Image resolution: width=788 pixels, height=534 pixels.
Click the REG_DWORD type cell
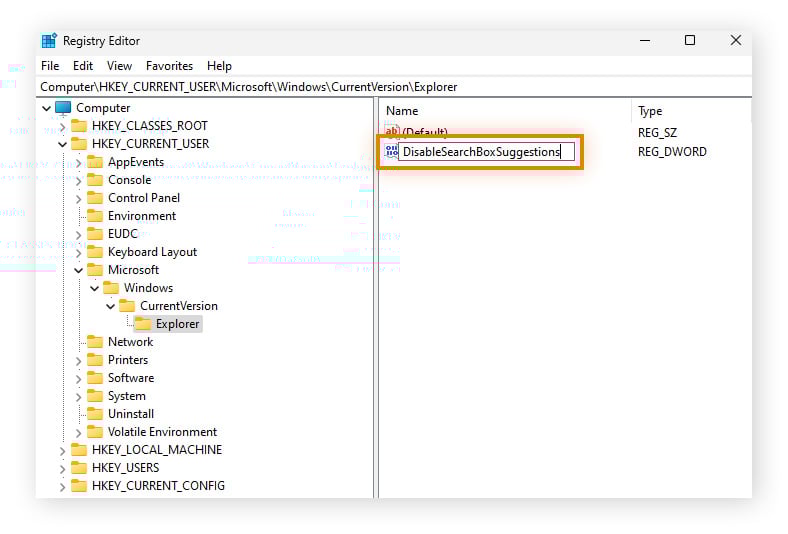pyautogui.click(x=672, y=152)
